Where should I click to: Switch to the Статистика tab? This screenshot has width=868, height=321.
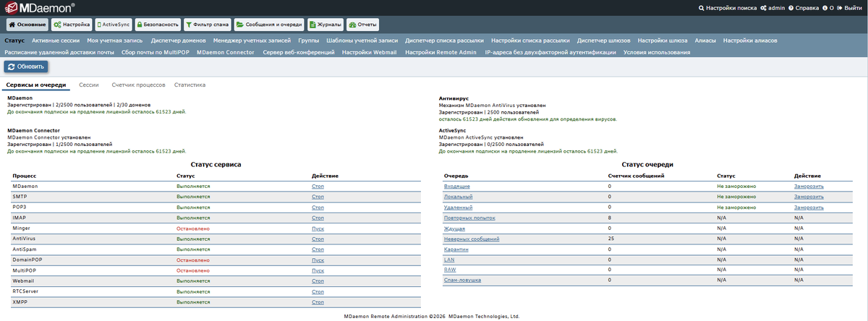(190, 85)
